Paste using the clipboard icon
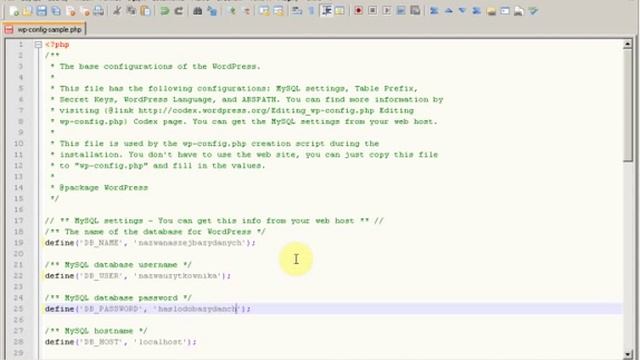Image resolution: width=640 pixels, height=360 pixels. click(145, 11)
